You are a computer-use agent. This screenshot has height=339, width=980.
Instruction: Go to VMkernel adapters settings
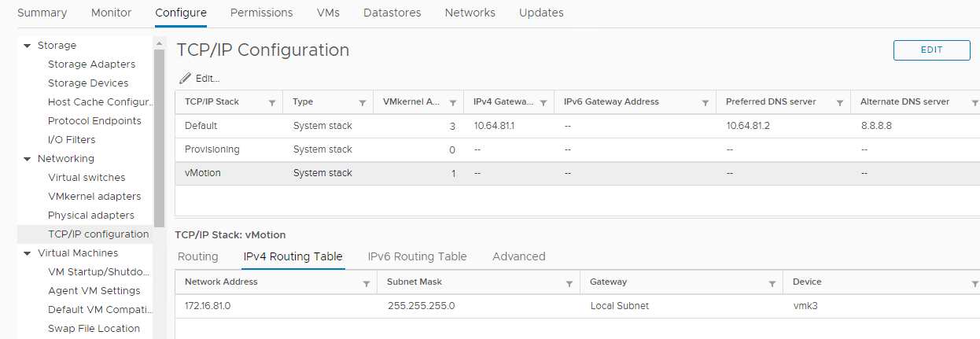click(x=94, y=197)
